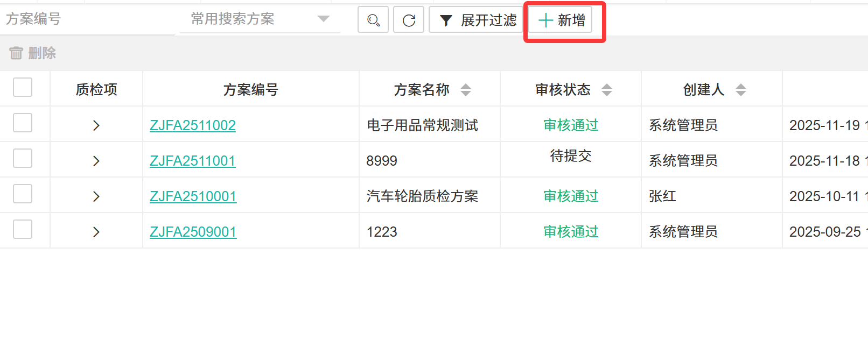Click the 新增 add button
This screenshot has width=868, height=340.
(x=561, y=20)
